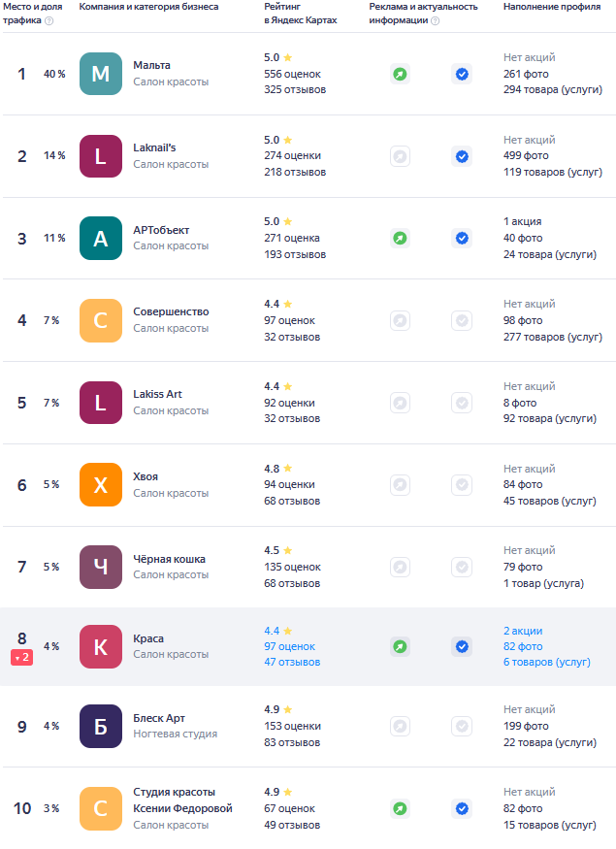Click the 'Компания и категория бизнеса' column header
Image resolution: width=616 pixels, height=849 pixels.
click(148, 7)
